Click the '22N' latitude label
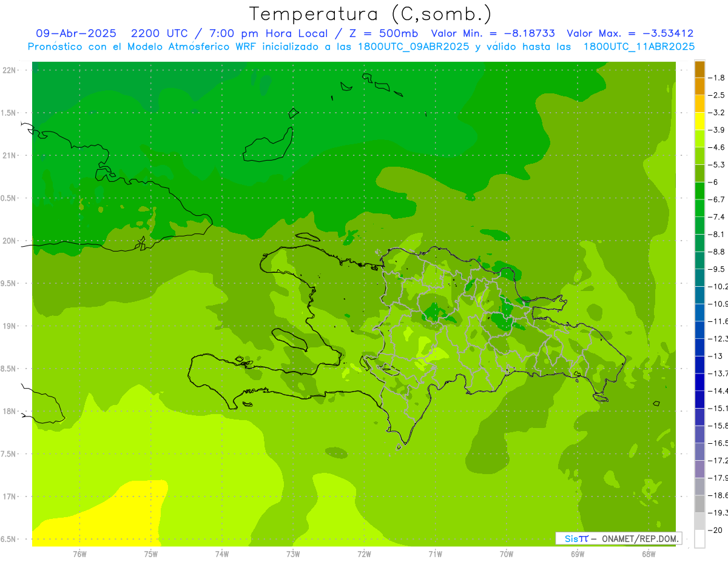The width and height of the screenshot is (728, 562). [10, 70]
